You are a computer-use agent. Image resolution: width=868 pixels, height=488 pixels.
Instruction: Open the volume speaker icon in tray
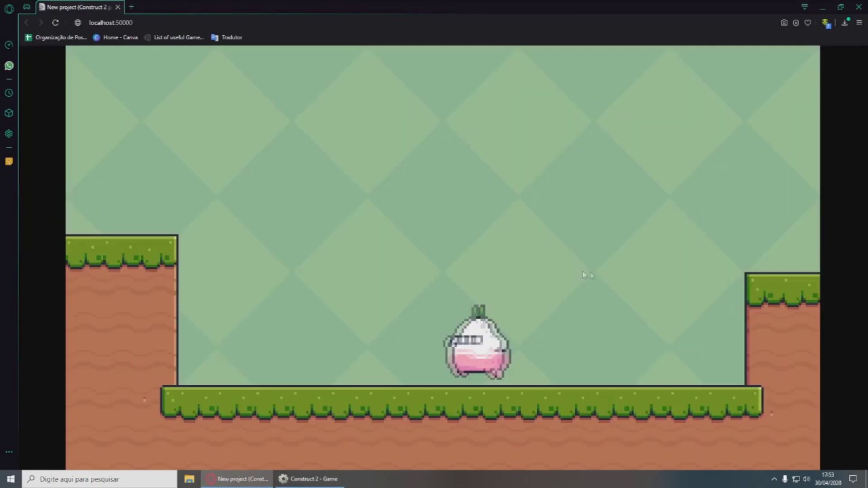(x=806, y=479)
